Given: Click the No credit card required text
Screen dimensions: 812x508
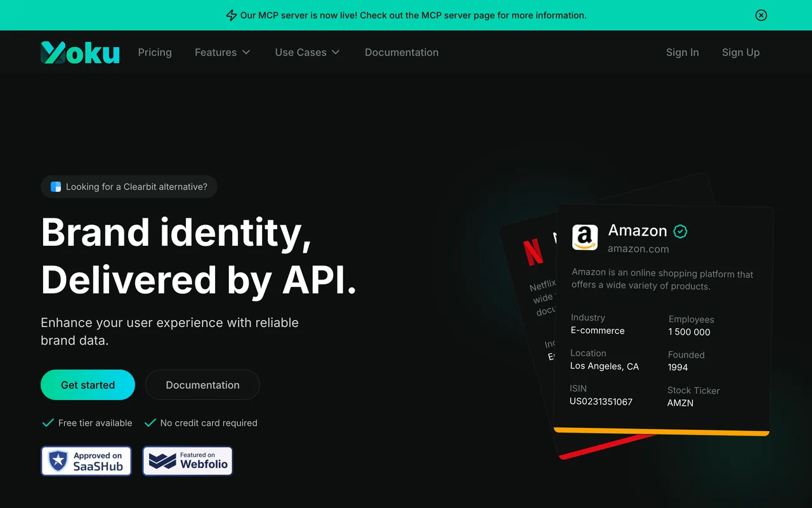Looking at the screenshot, I should 209,423.
